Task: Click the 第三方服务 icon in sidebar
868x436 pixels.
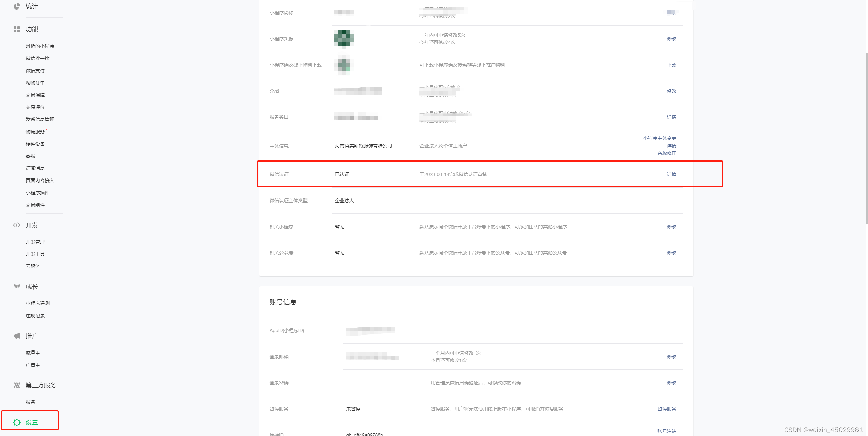Action: coord(17,385)
